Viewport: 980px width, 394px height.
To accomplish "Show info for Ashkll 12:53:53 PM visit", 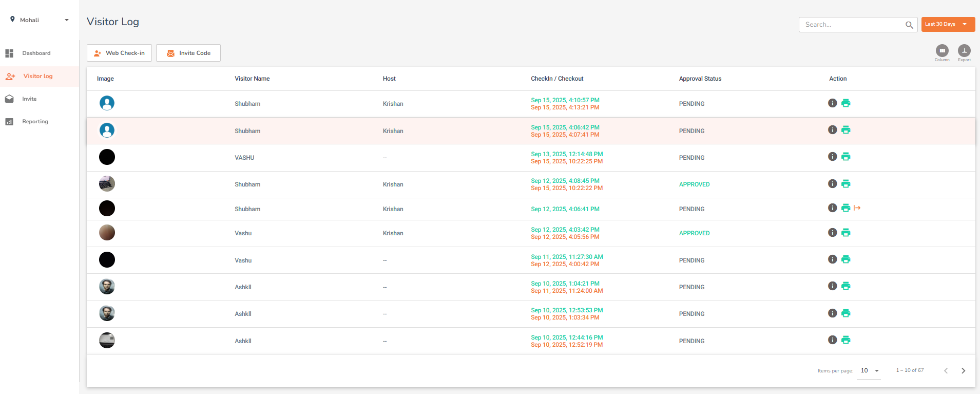I will click(833, 313).
